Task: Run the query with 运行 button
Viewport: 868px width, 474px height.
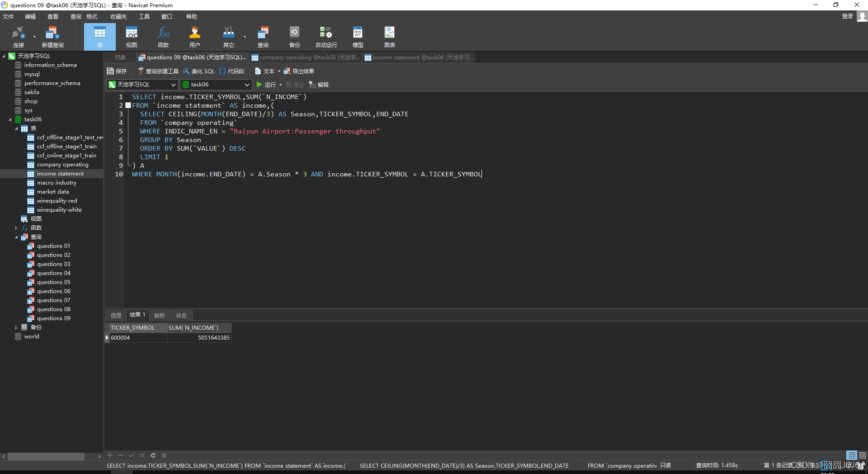Action: (266, 85)
